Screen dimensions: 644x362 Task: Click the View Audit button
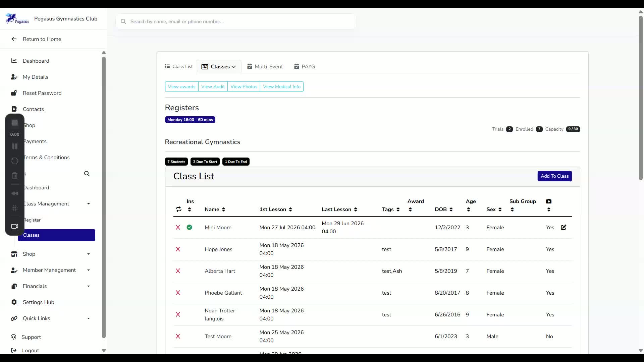[213, 86]
